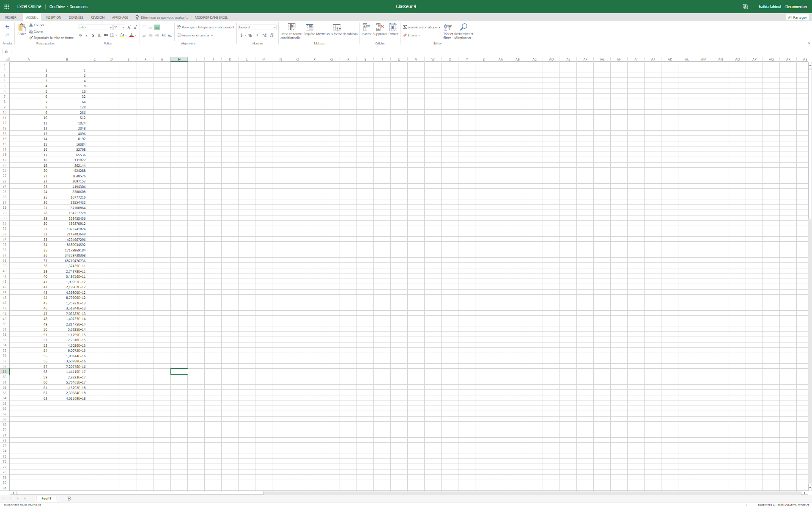The width and height of the screenshot is (812, 508).
Task: Click MODIFIER DANS EXCEL link
Action: click(x=211, y=17)
